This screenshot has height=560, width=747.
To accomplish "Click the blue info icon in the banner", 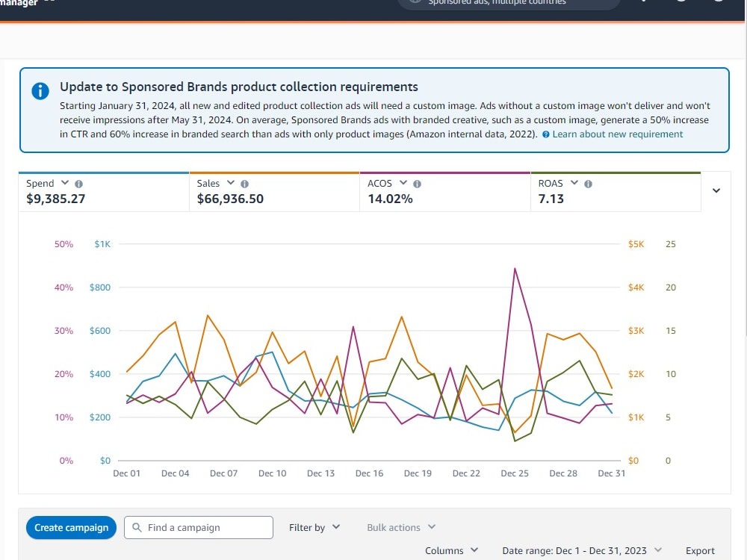I will (40, 91).
